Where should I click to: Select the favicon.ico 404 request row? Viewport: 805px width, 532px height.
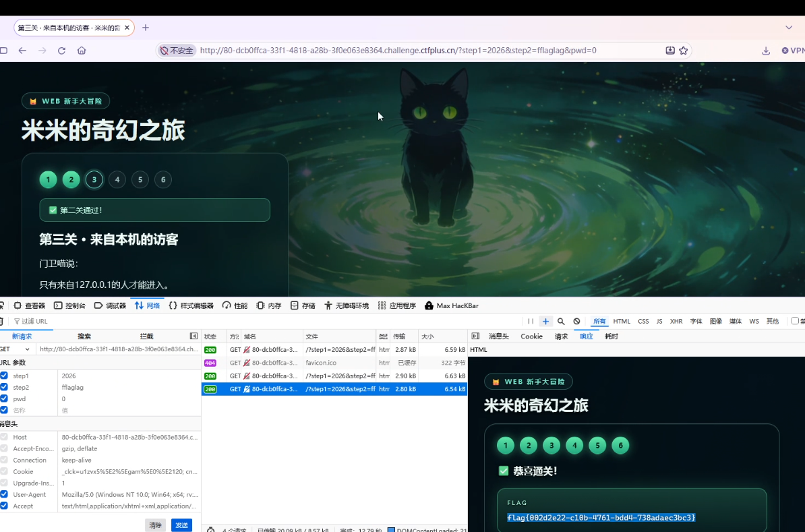point(334,363)
